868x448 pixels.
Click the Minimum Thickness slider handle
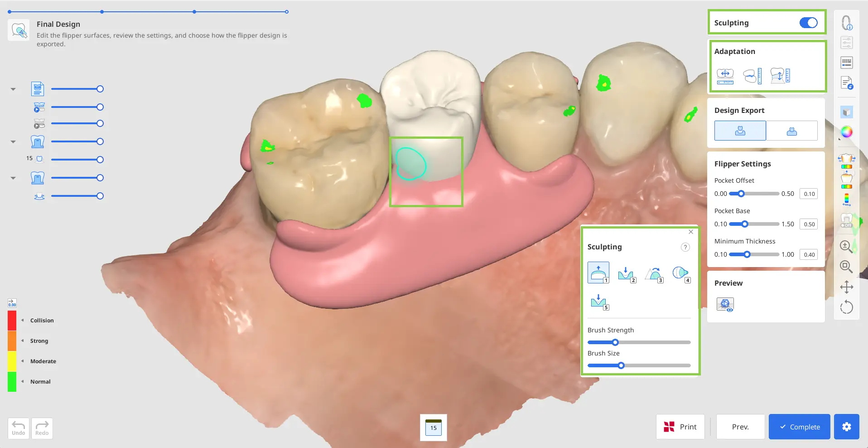click(747, 254)
